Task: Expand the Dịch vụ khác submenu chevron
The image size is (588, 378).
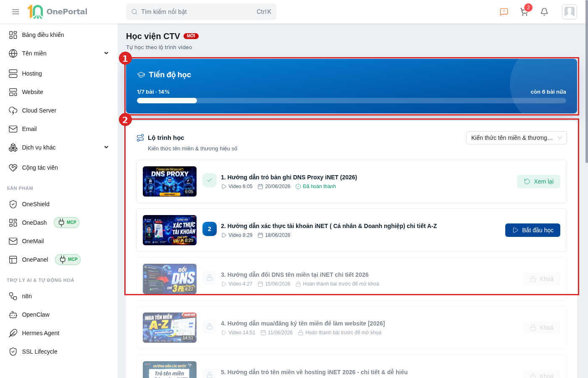Action: [x=106, y=147]
